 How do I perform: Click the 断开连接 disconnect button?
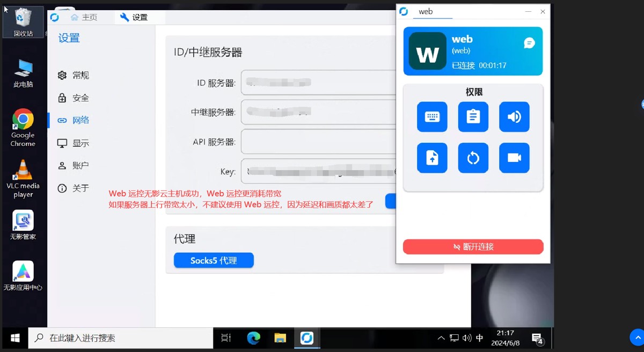(x=473, y=247)
